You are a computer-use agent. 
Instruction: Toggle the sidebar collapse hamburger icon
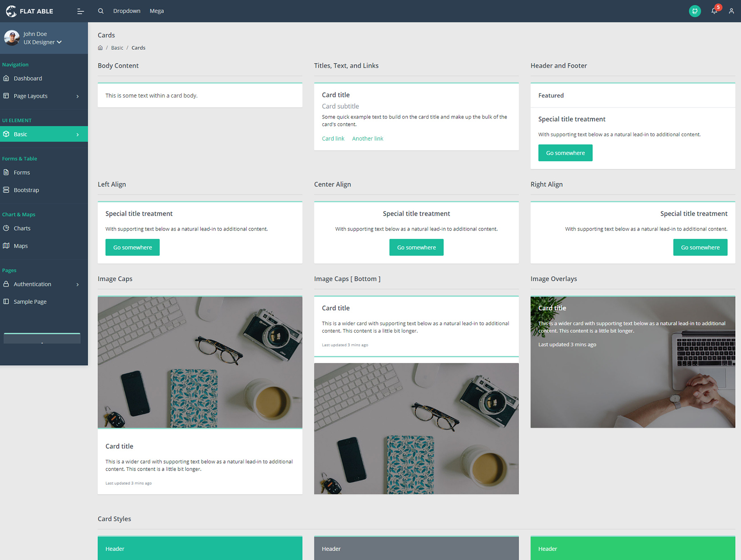(80, 11)
